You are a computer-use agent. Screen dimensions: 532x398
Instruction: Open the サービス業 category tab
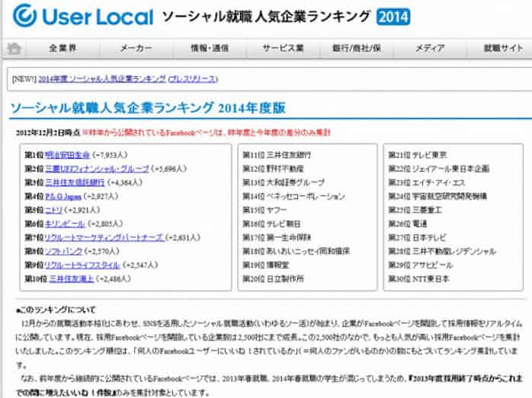point(283,48)
